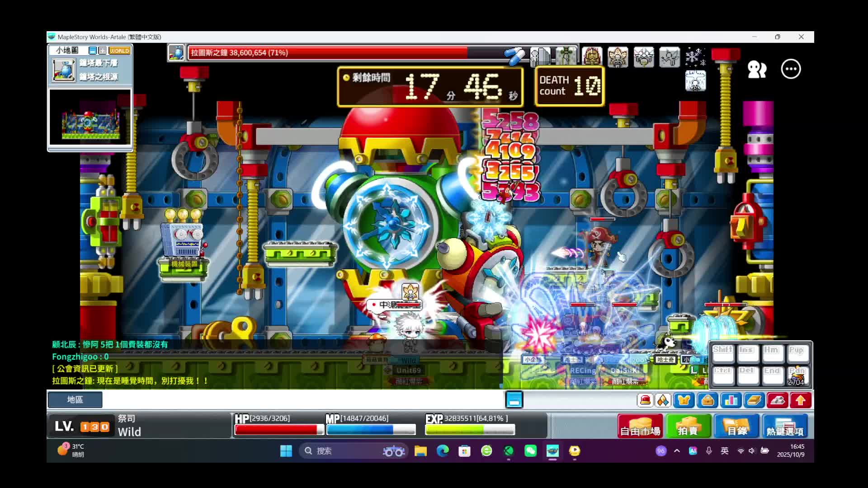868x488 pixels.
Task: Toggle the minimap expand plus button
Action: point(103,51)
